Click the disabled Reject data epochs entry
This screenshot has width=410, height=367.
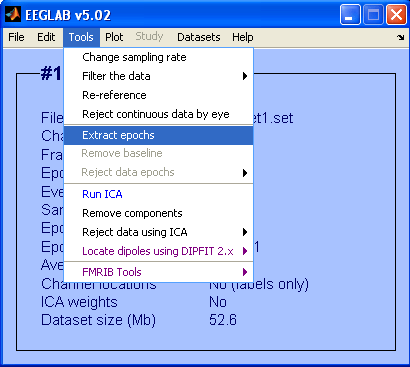[158, 172]
